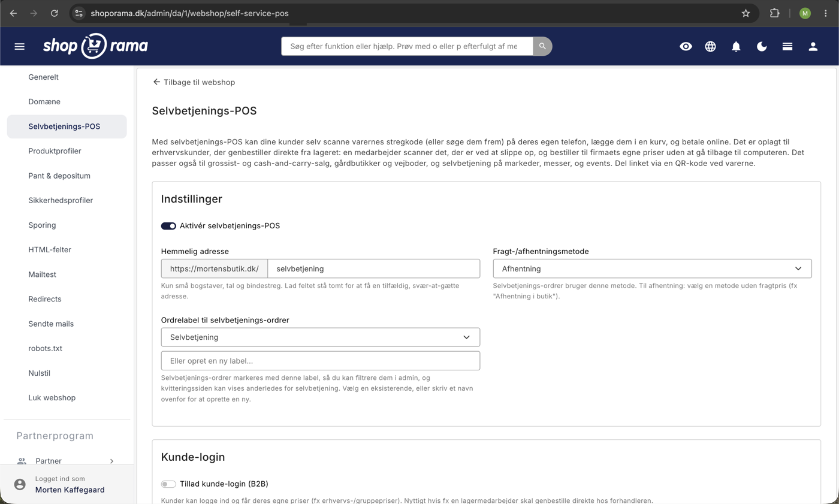Open the globe language icon
The image size is (839, 504).
711,46
